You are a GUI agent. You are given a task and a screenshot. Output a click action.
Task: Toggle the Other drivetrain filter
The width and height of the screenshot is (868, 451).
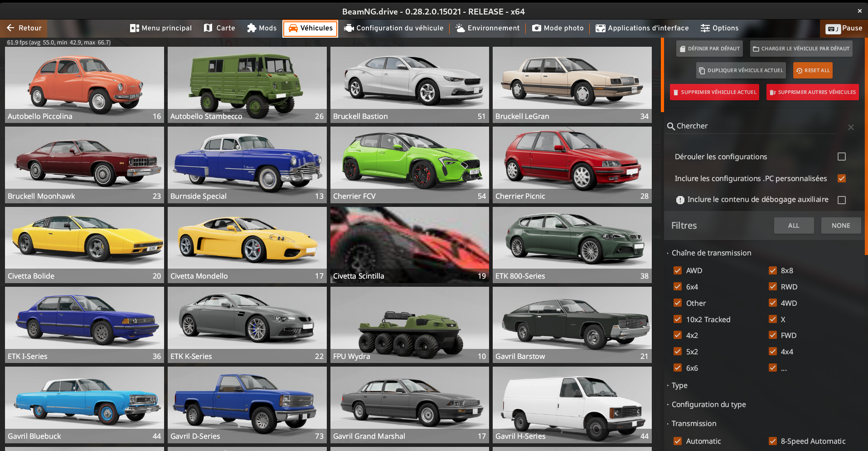678,303
